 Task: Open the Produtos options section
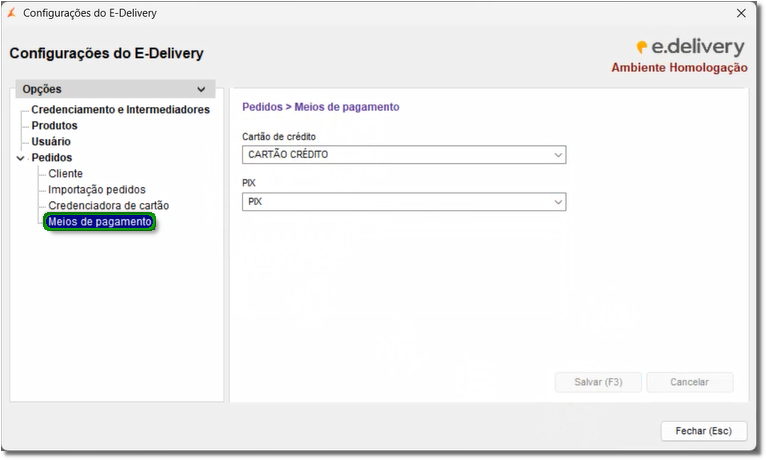[54, 126]
